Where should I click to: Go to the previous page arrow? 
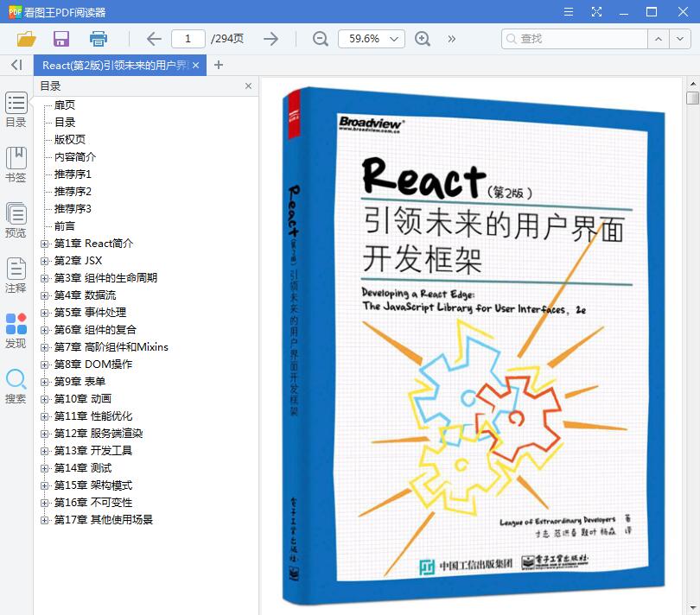tap(154, 39)
